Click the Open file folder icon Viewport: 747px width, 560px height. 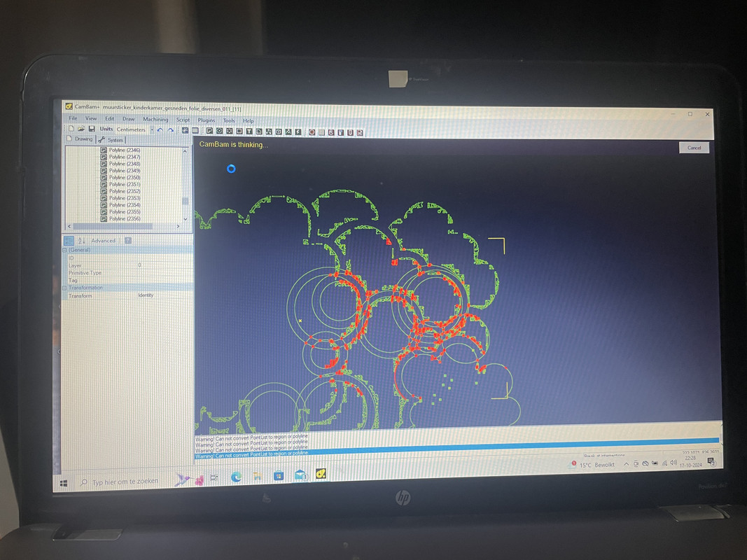click(x=81, y=129)
